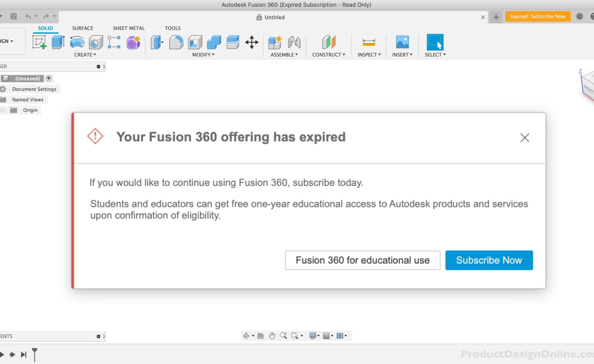Select the Insert image icon
This screenshot has width=594, height=364.
(402, 42)
